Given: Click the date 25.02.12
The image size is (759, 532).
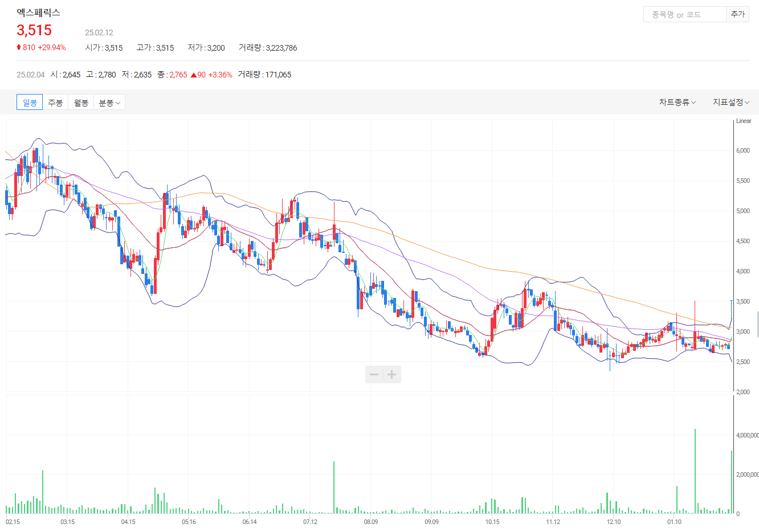Looking at the screenshot, I should 99,32.
